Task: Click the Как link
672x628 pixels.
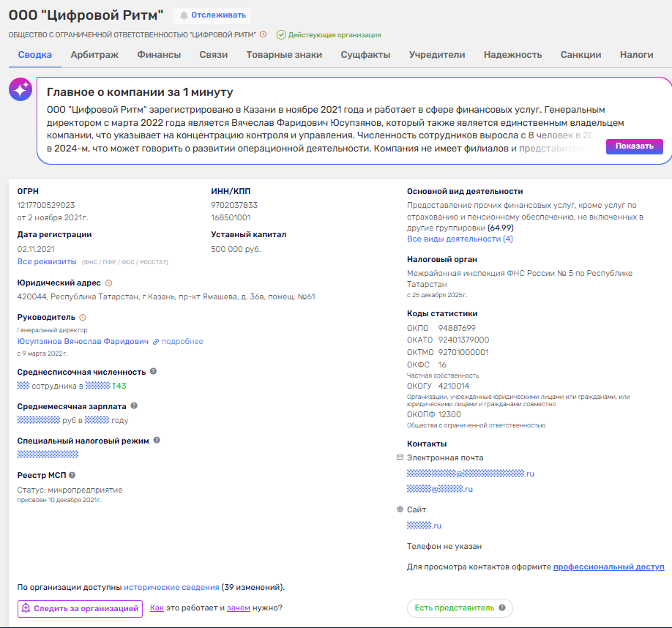Action: [x=157, y=608]
